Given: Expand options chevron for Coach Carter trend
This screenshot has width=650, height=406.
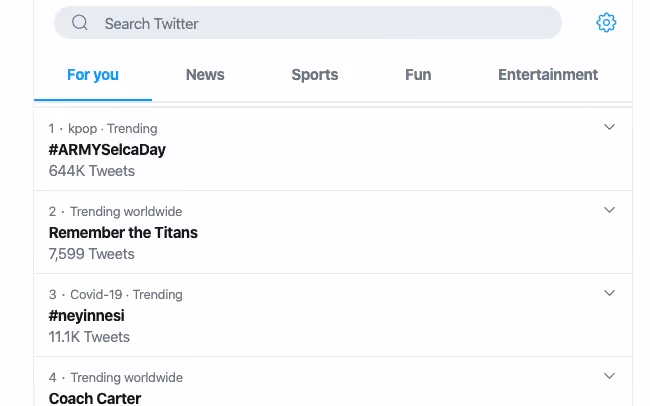Looking at the screenshot, I should click(609, 376).
